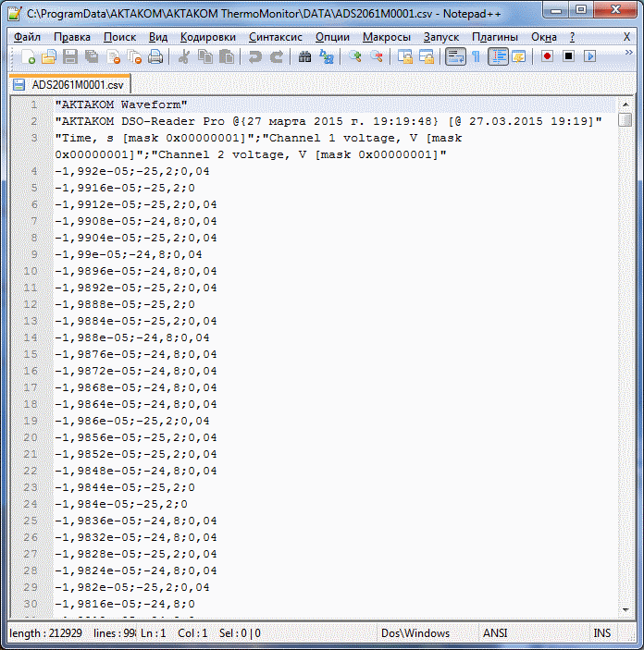Toggle the Show indent guide icon

point(498,56)
